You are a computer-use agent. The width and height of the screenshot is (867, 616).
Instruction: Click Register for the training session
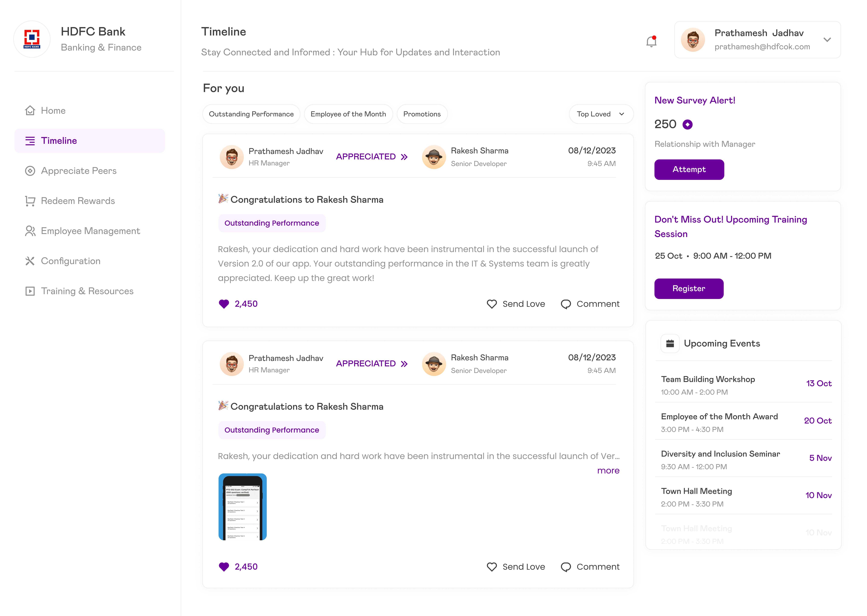point(689,289)
